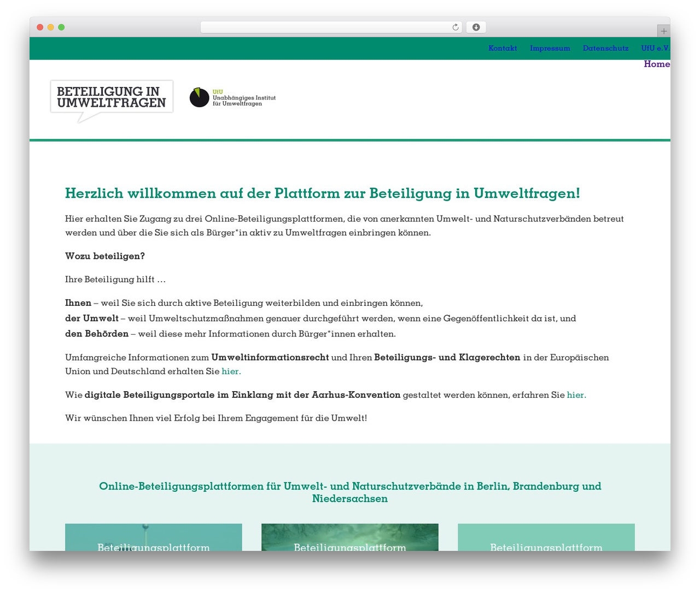This screenshot has height=593, width=700.
Task: Follow 'hier' link after erfahren Sie
Action: 576,395
